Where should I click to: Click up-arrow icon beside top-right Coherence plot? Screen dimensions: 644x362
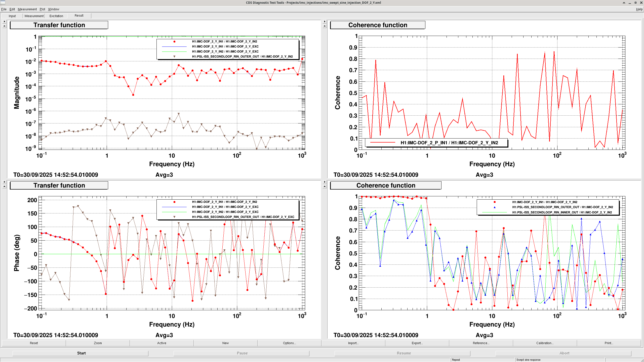[325, 26]
